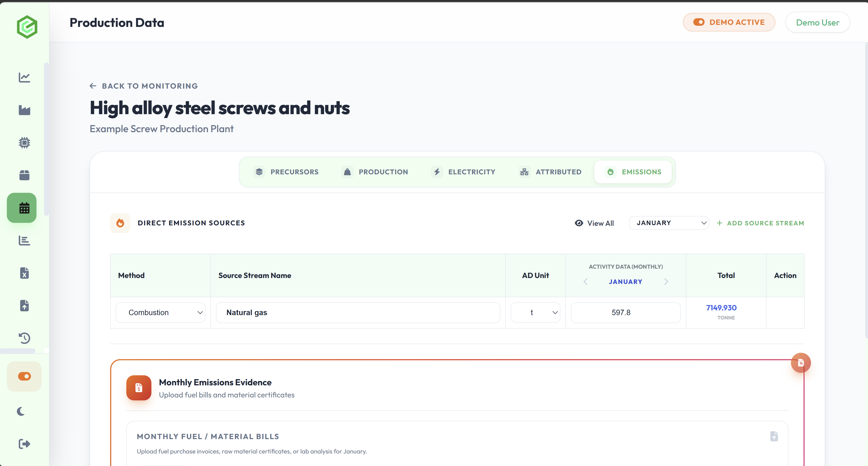Open the history clock sidebar icon
This screenshot has height=466, width=868.
click(x=24, y=338)
